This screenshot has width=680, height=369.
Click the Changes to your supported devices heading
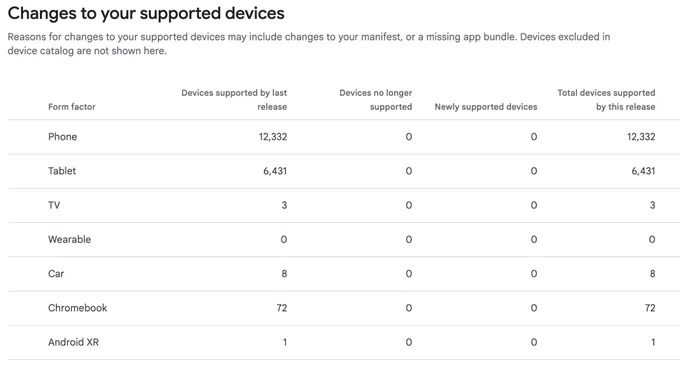[x=146, y=13]
